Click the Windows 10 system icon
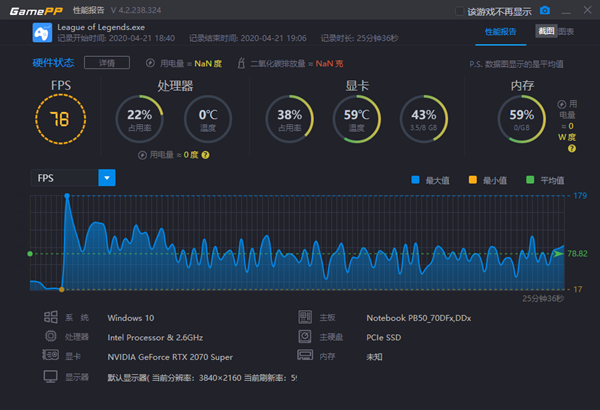 point(49,317)
